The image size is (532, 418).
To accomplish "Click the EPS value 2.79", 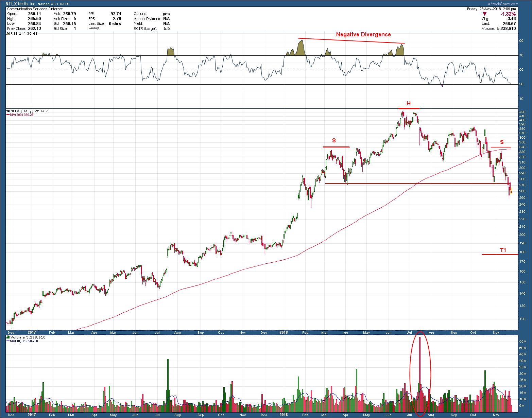I will click(117, 19).
